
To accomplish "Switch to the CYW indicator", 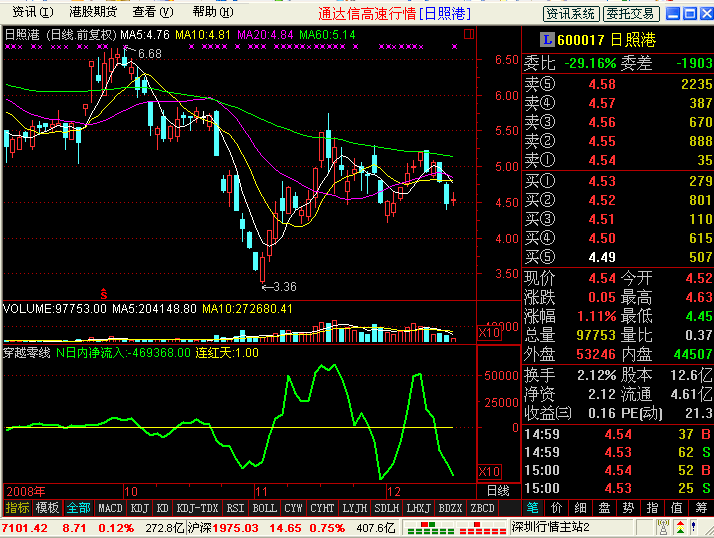I will click(293, 508).
